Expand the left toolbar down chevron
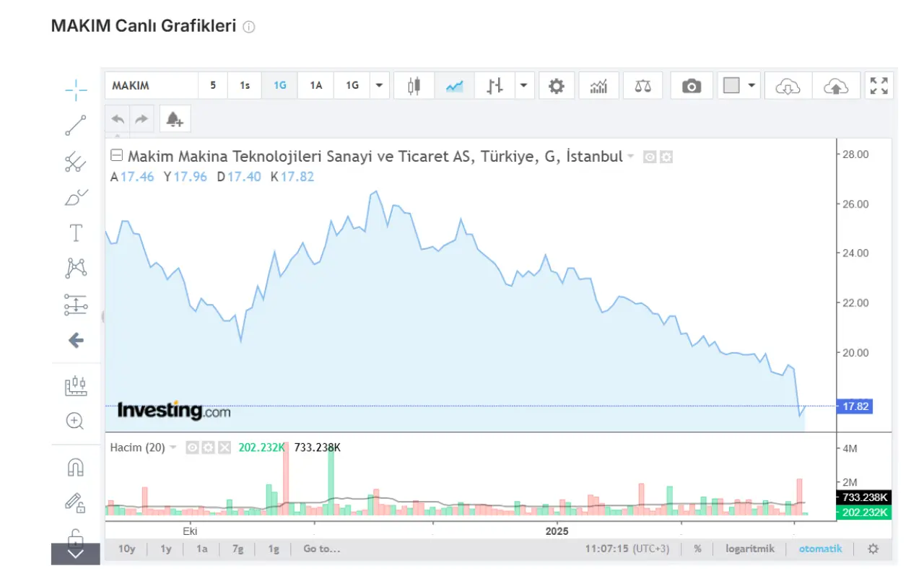Viewport: 924px width, 571px height. (x=76, y=554)
